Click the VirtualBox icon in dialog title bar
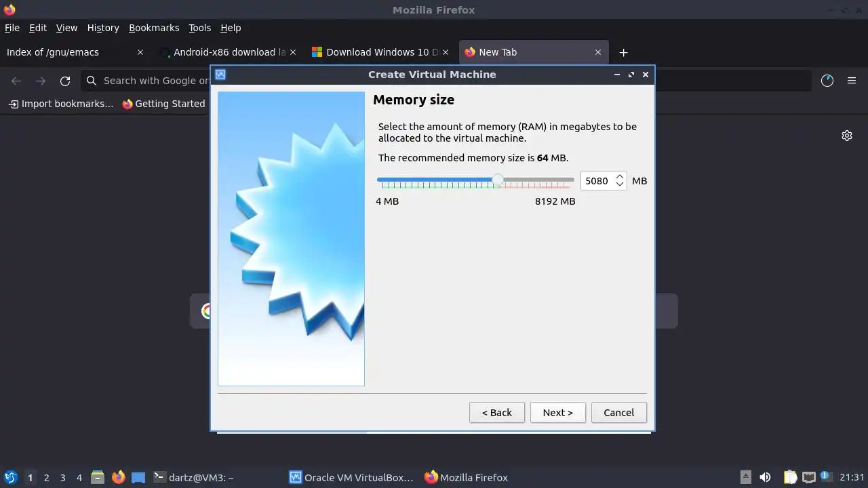 tap(220, 75)
